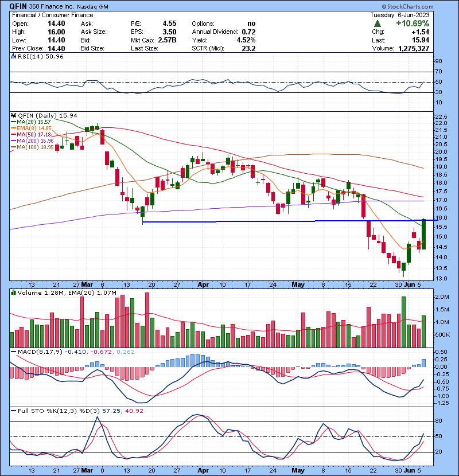The image size is (459, 476).
Task: Click the RSI(14) indicator panel icon
Action: pyautogui.click(x=13, y=56)
